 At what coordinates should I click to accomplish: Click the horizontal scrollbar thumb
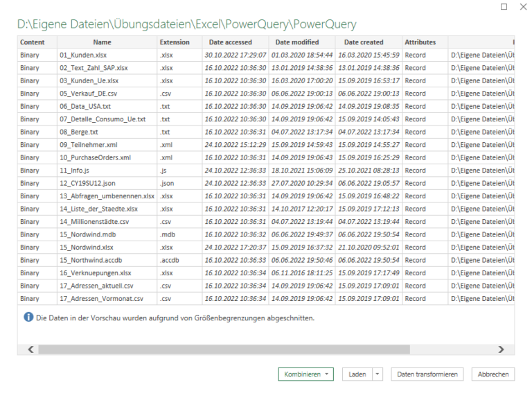224,349
